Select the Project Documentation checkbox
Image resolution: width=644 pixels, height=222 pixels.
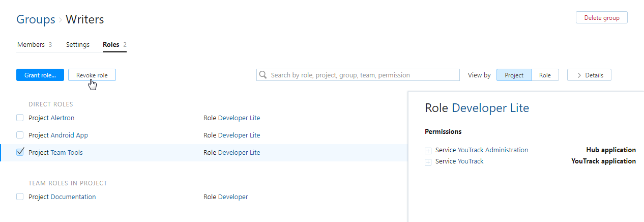click(x=20, y=197)
